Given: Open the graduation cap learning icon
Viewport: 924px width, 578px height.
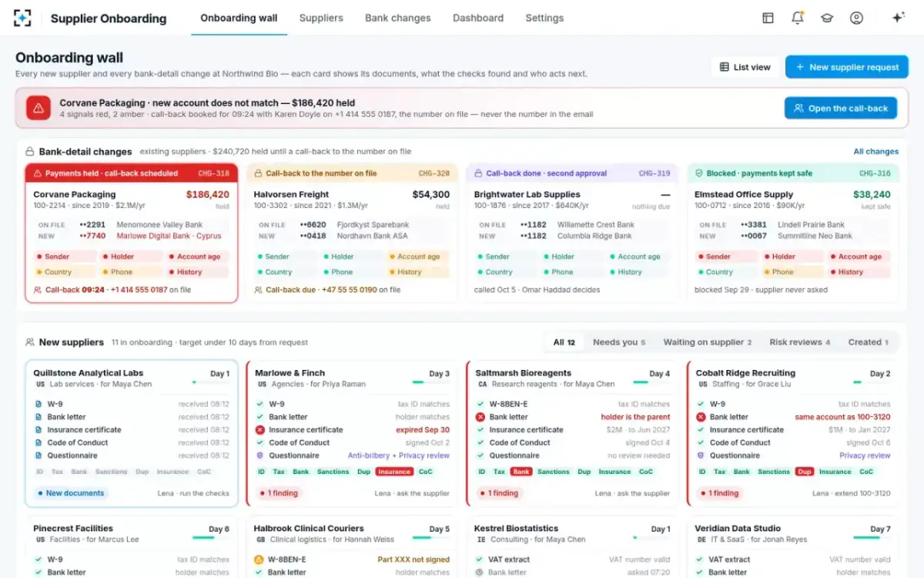Looking at the screenshot, I should (827, 18).
